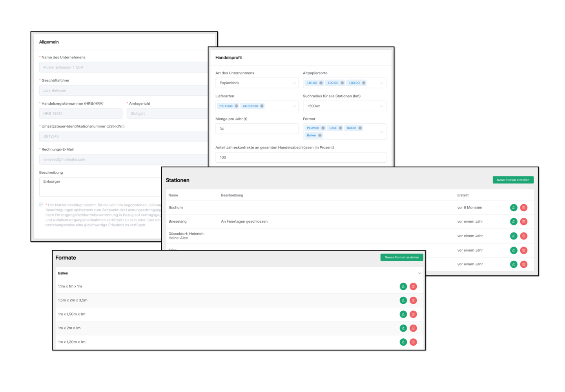Click 'vor 6 Monaten' created value
This screenshot has width=565, height=392.
pyautogui.click(x=470, y=208)
